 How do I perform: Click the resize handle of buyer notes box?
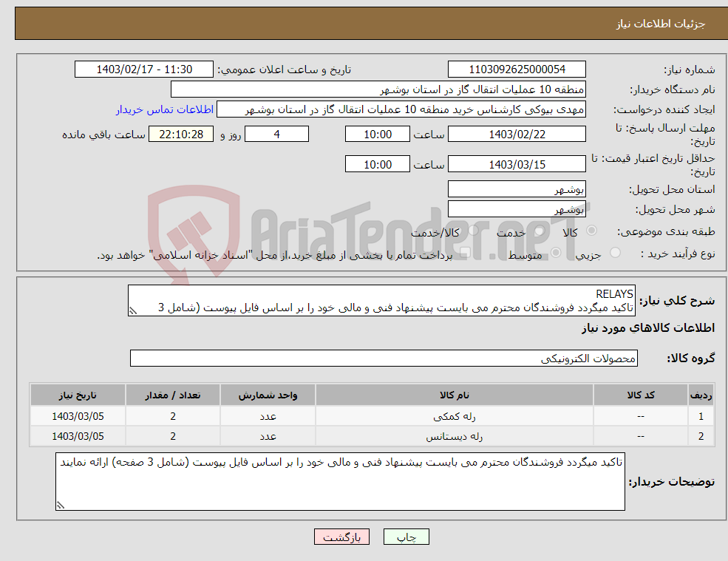click(61, 506)
